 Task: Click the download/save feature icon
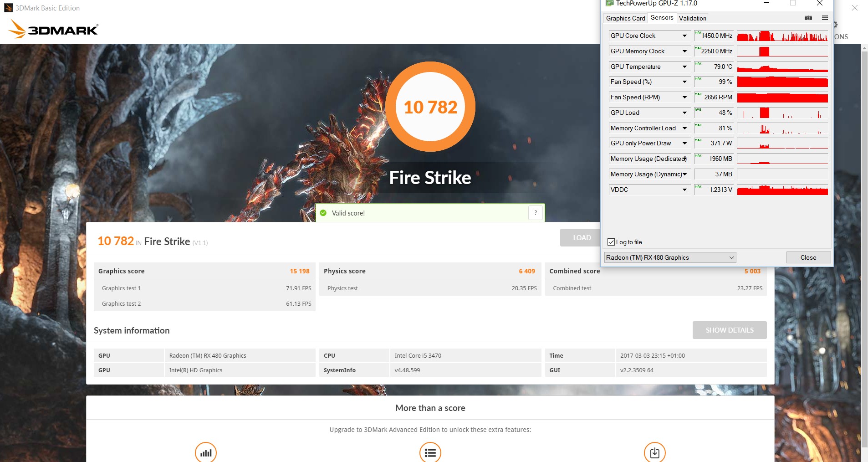coord(655,452)
